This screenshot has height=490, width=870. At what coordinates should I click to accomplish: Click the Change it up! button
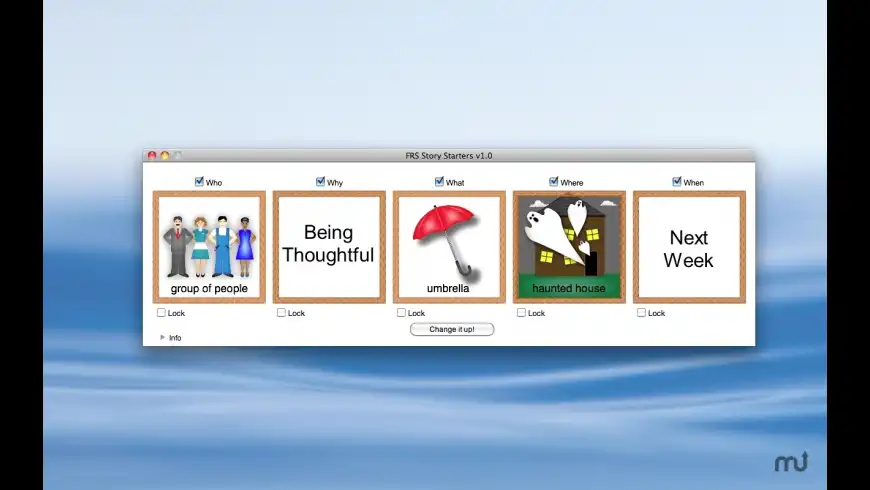452,329
